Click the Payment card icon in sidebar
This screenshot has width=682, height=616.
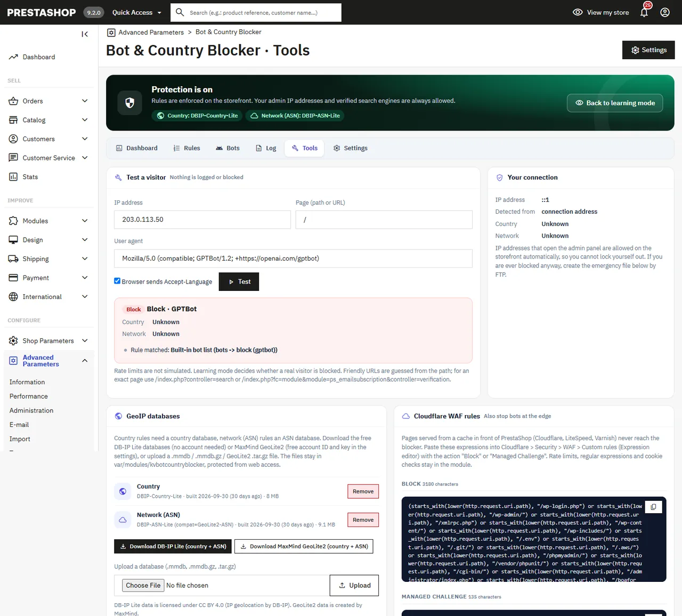[13, 278]
